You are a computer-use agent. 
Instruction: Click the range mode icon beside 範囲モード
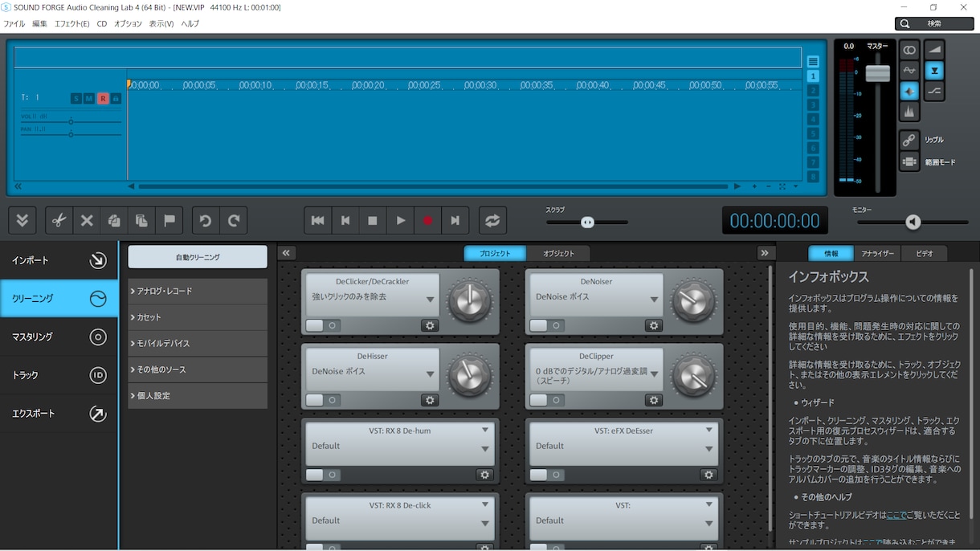909,161
